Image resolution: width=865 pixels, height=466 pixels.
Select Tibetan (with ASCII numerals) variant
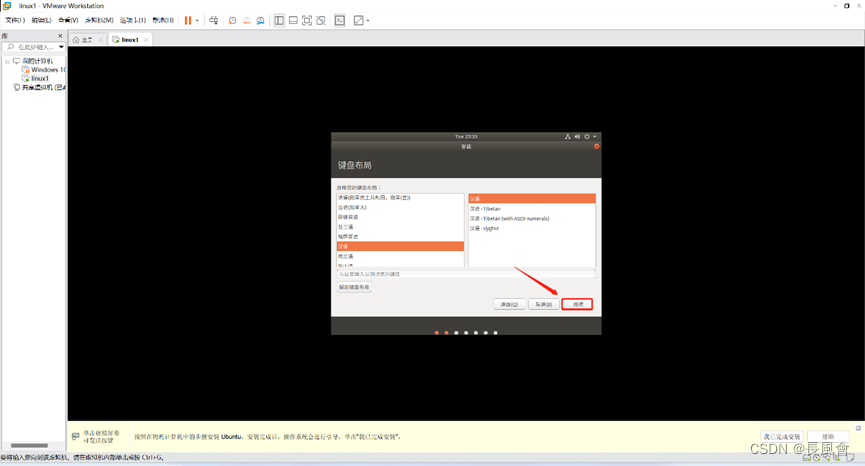click(532, 218)
